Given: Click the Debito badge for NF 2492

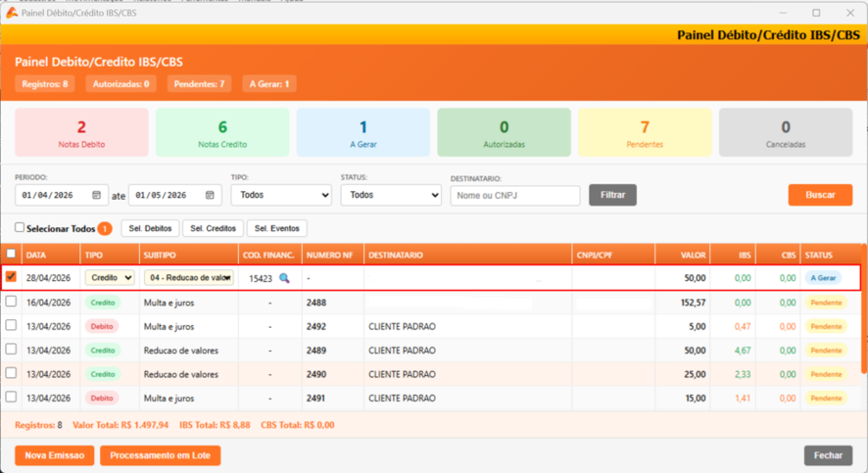Looking at the screenshot, I should click(102, 326).
